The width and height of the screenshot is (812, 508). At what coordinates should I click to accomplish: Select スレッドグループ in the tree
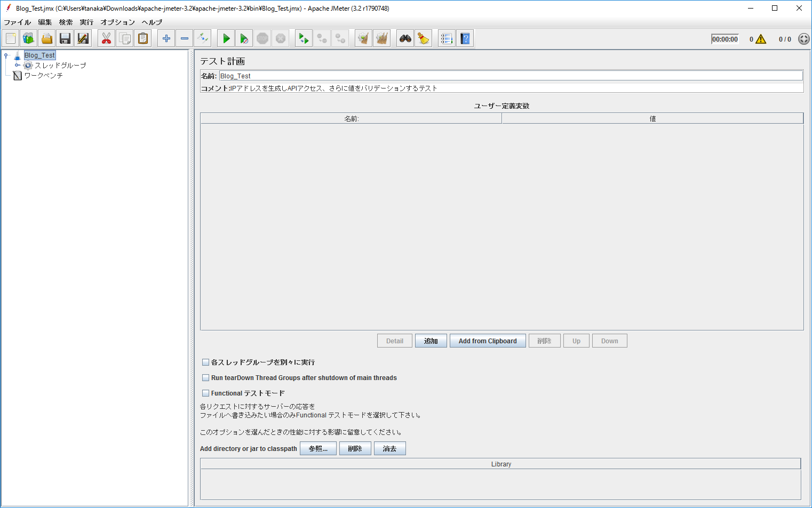click(x=60, y=65)
